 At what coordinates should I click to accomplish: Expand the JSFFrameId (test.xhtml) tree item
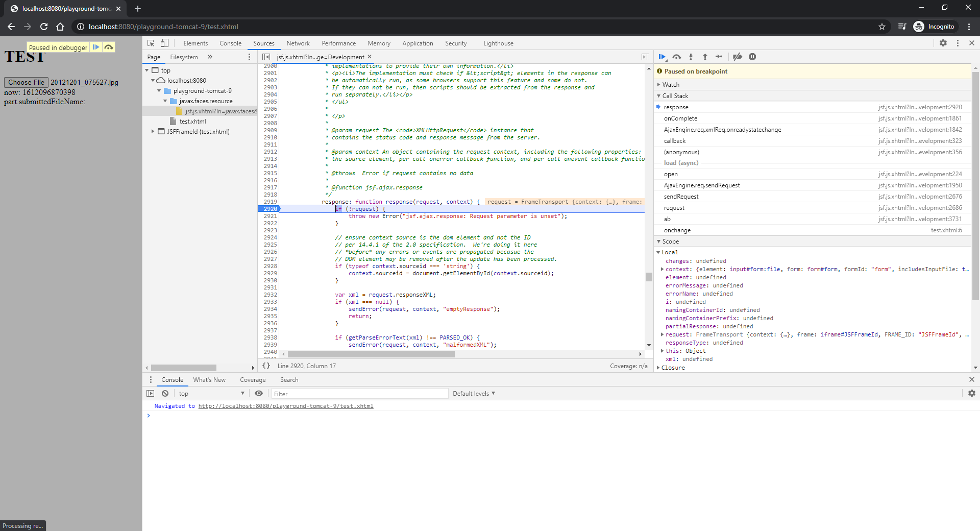(153, 131)
